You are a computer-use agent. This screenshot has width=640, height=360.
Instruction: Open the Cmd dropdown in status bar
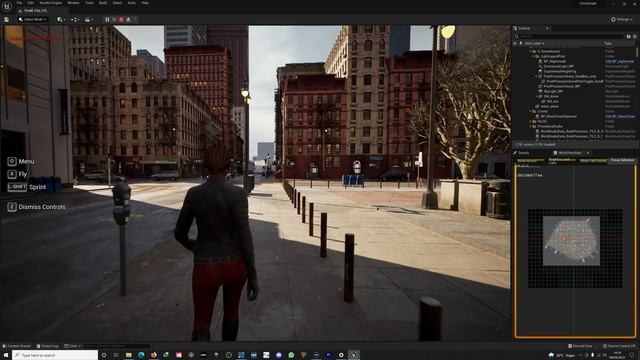point(73,346)
